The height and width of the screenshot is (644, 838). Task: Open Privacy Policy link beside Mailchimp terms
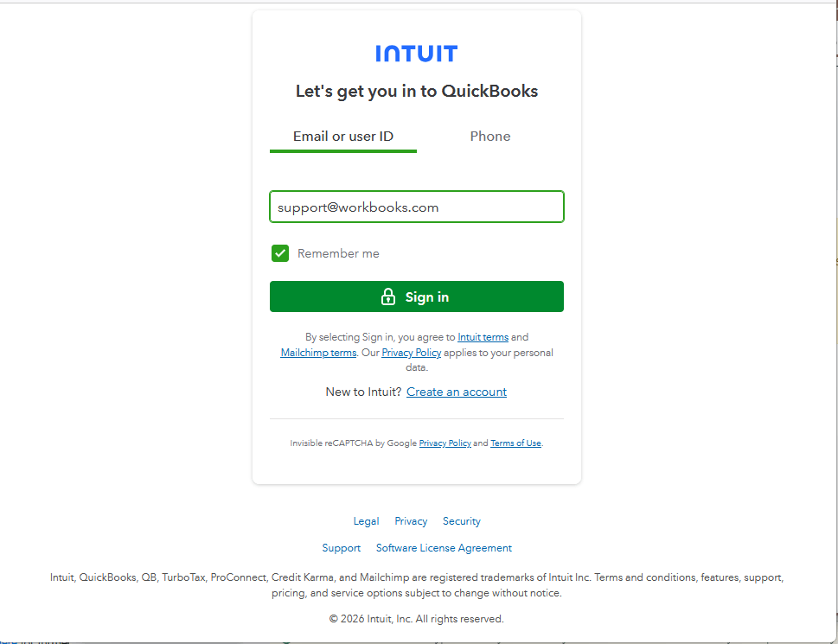412,353
